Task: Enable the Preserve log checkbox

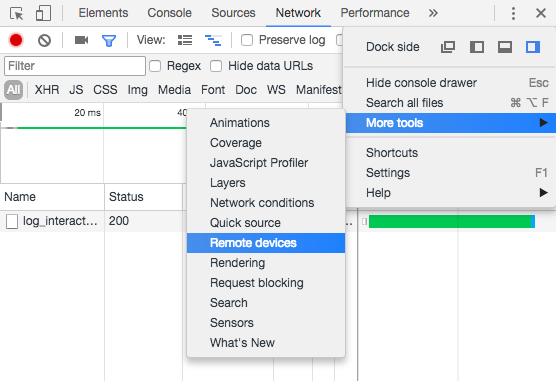Action: (247, 40)
